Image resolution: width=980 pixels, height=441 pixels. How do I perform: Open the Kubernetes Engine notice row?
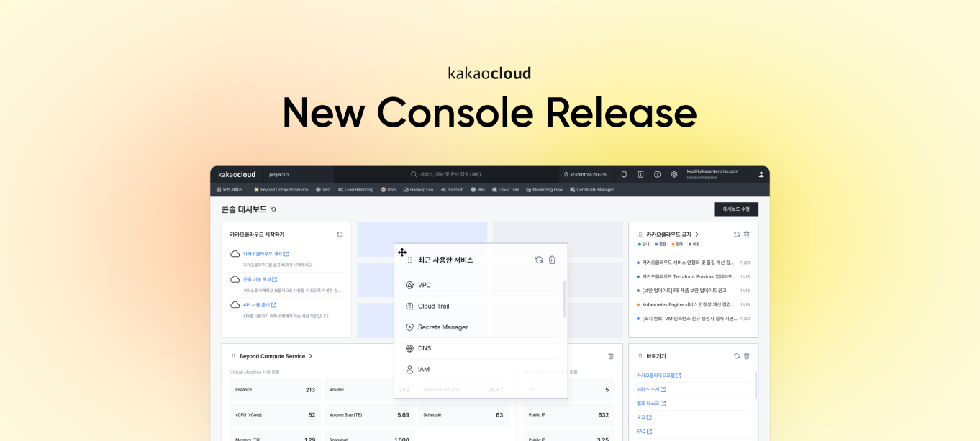tap(694, 304)
